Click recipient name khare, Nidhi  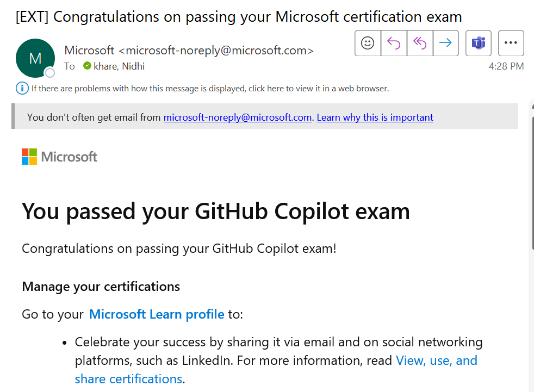tap(119, 66)
